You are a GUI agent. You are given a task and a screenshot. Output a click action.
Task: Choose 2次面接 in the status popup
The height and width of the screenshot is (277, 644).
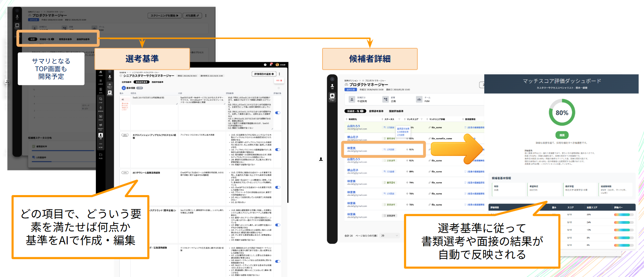point(401,135)
